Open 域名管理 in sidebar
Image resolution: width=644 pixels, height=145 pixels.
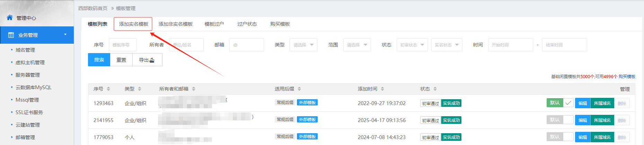tap(25, 50)
